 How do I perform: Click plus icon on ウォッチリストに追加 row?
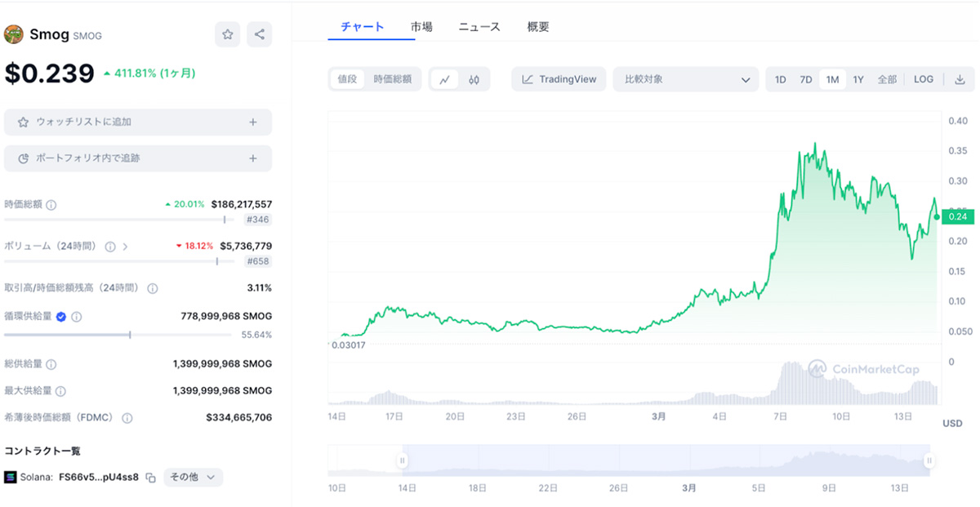(x=253, y=122)
